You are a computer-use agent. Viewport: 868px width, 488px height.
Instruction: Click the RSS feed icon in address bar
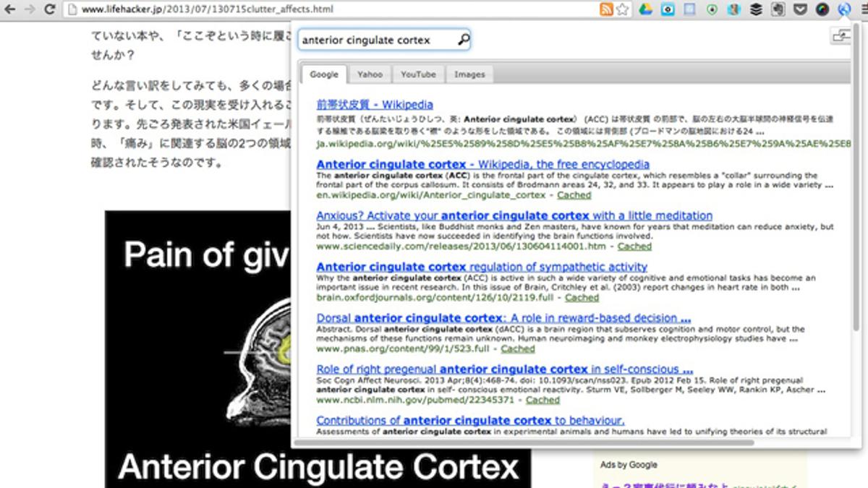pyautogui.click(x=606, y=9)
